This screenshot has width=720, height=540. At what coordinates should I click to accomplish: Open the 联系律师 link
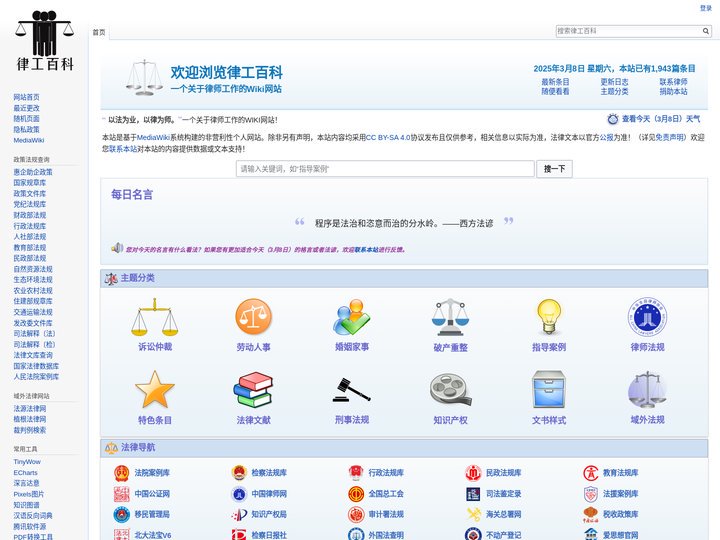(674, 82)
